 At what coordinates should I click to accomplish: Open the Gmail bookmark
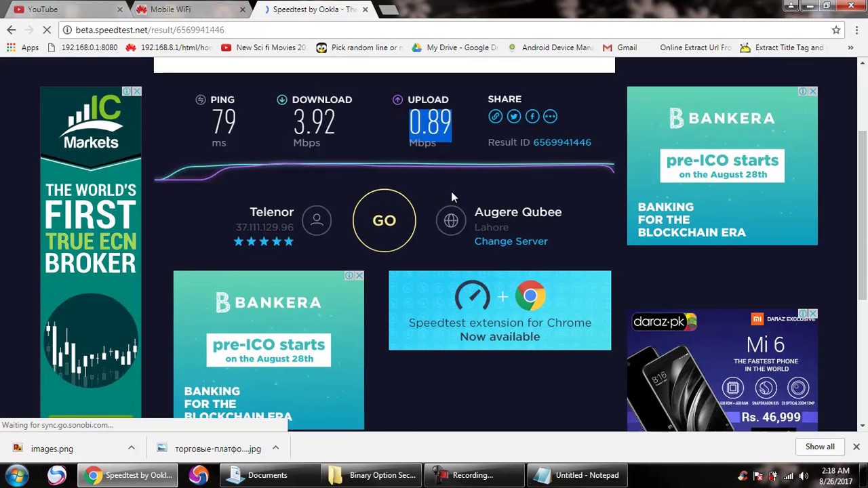[x=620, y=47]
